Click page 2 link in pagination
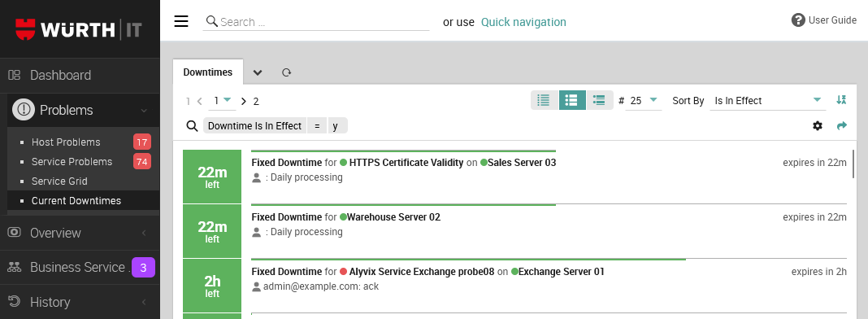 pyautogui.click(x=256, y=102)
